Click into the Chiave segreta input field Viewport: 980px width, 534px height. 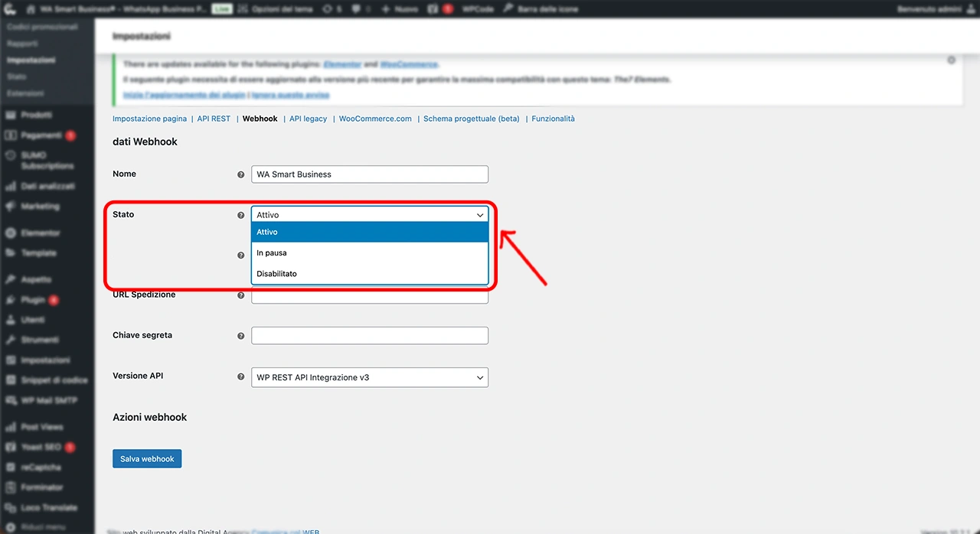pyautogui.click(x=369, y=335)
